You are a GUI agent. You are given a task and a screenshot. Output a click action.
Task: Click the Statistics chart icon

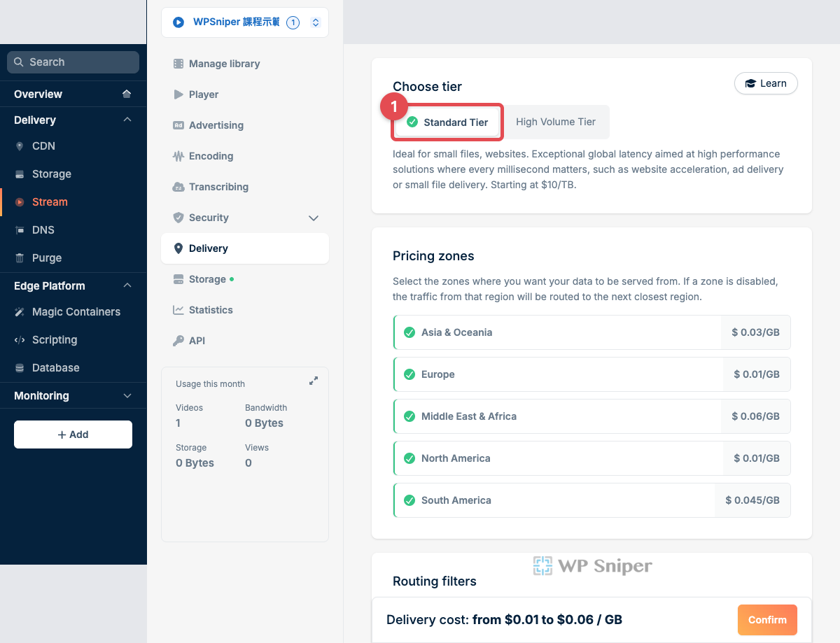click(178, 310)
